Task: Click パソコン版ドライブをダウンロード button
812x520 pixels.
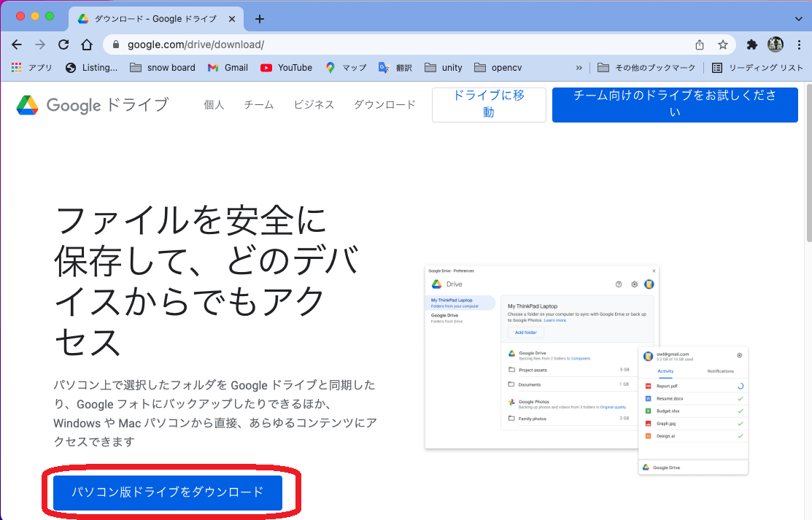Action: [x=168, y=492]
